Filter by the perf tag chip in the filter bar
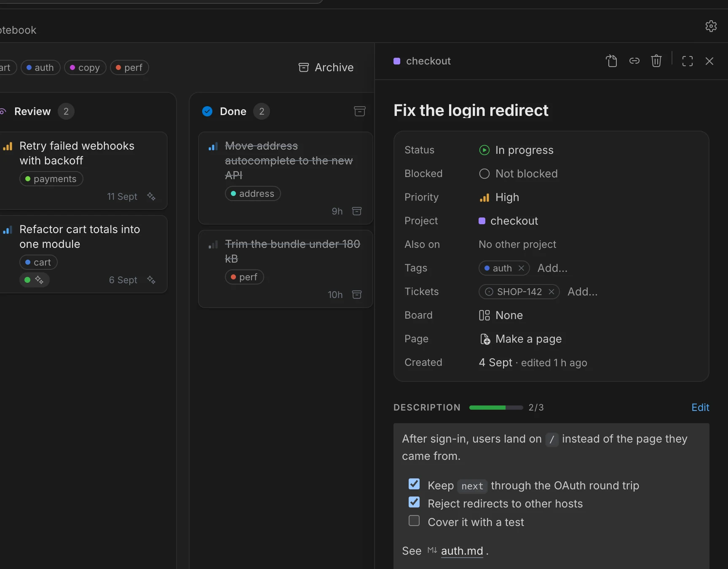728x569 pixels. click(129, 67)
